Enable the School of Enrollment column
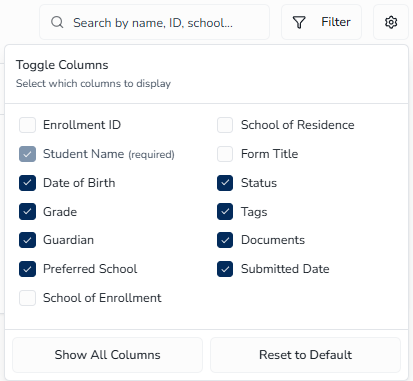The height and width of the screenshot is (381, 413). pyautogui.click(x=27, y=298)
